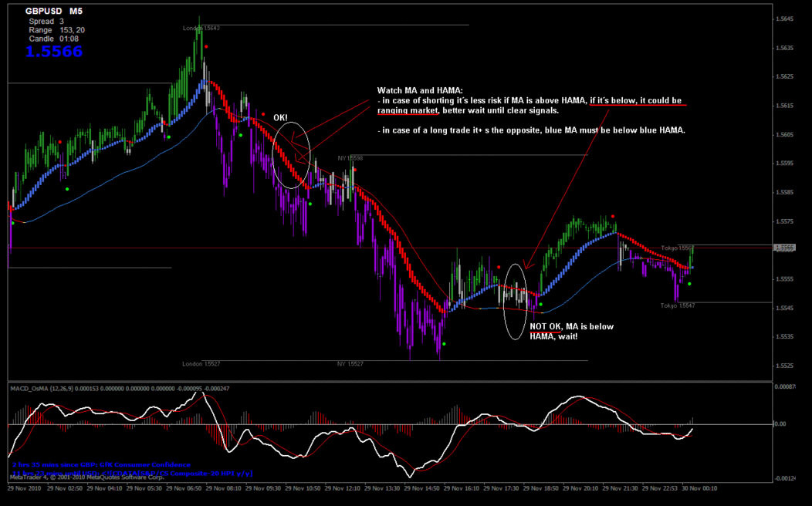
Task: Click the Tokyo 15547 session label
Action: [x=678, y=305]
